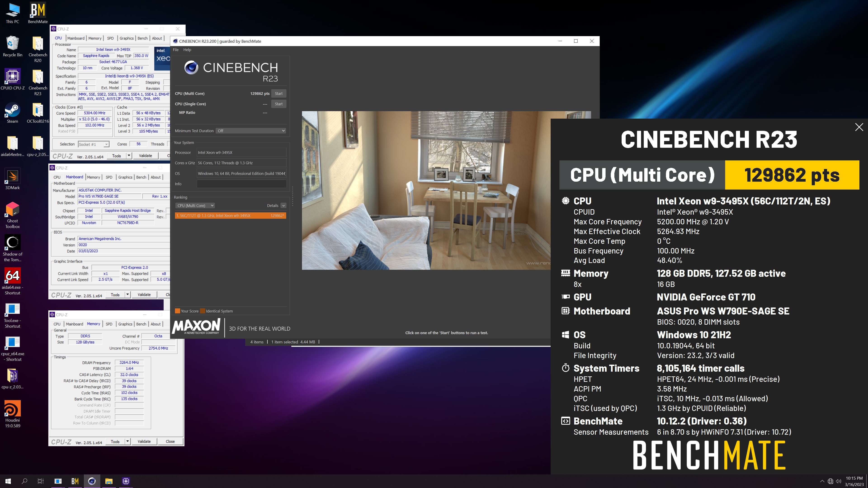Click 129862 pts score in BenchMate panel
Viewport: 868px width, 488px height.
(792, 175)
